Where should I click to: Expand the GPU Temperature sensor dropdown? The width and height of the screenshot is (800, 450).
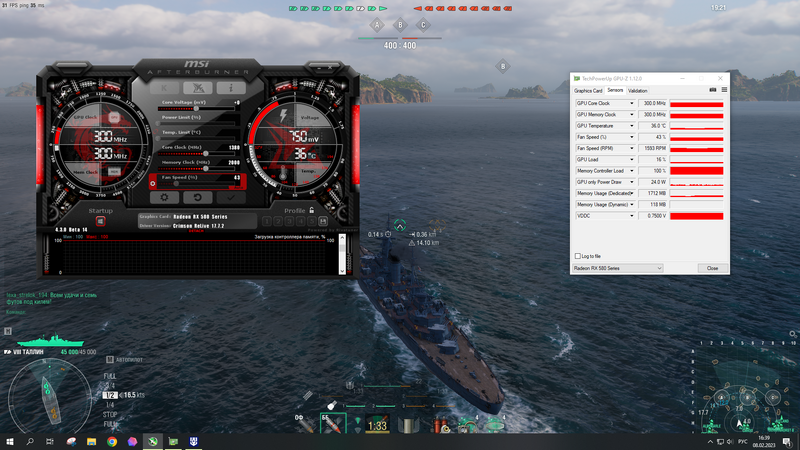tap(632, 126)
